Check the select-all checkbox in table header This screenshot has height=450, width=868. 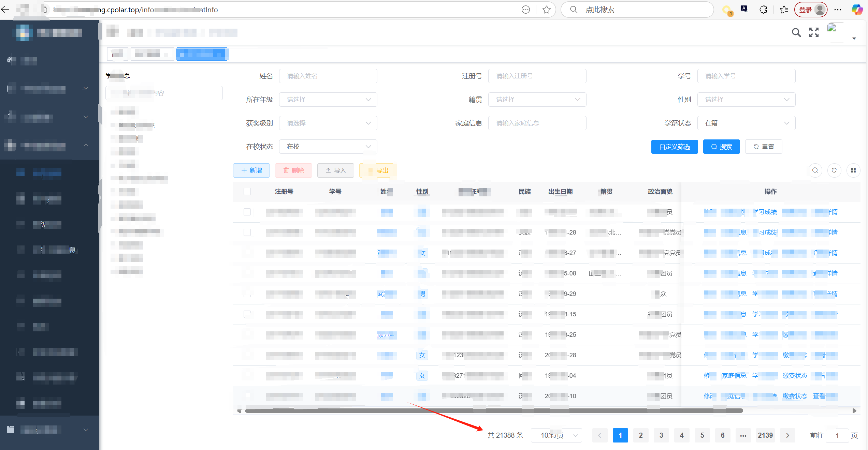247,191
